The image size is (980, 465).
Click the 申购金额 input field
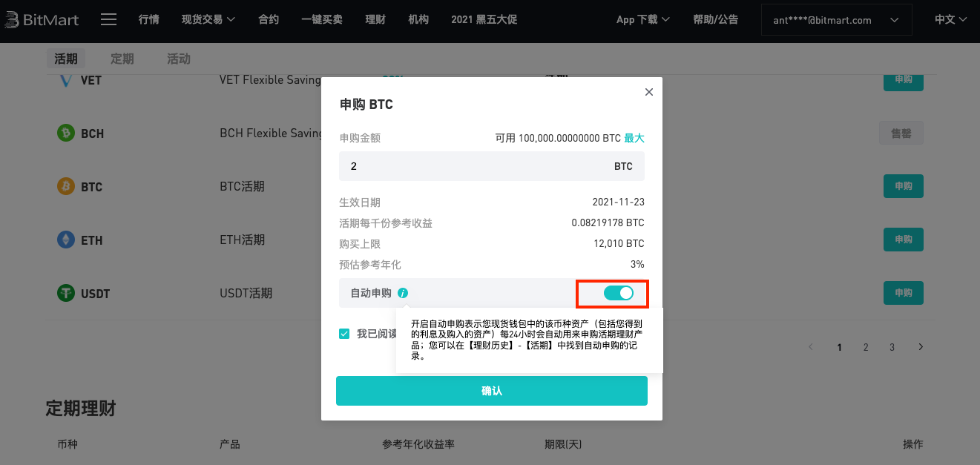(x=492, y=166)
